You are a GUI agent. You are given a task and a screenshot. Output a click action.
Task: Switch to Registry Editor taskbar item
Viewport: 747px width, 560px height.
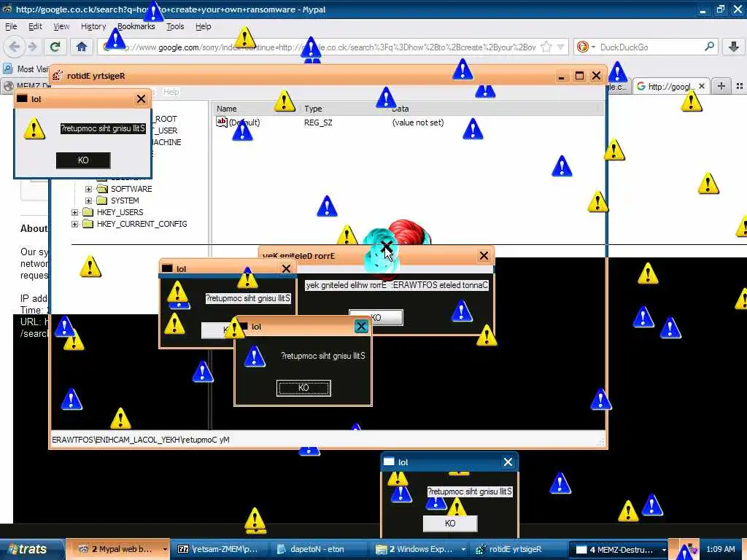pos(516,550)
